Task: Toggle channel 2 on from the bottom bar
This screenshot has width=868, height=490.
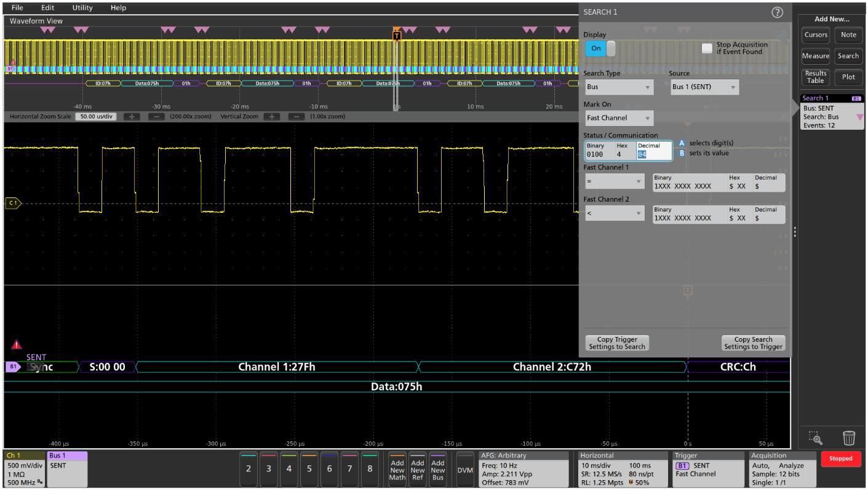Action: (248, 468)
